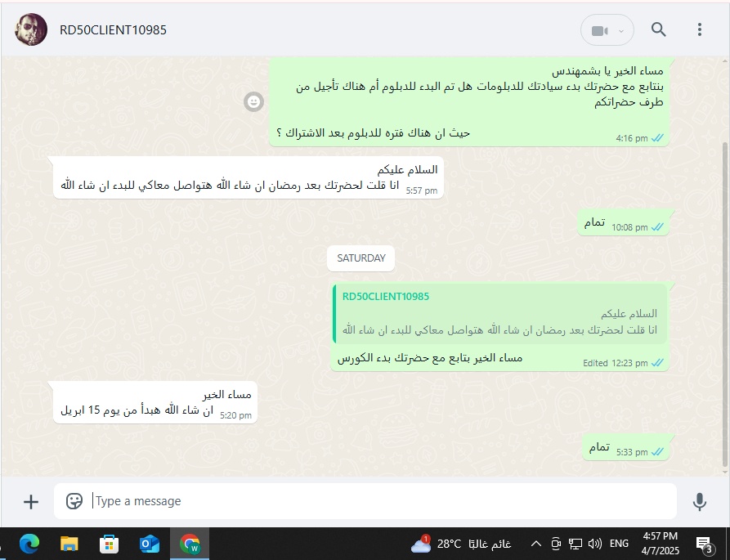Select the received message at 5:57 pm
Screen dimensions: 730x560
pos(249,177)
